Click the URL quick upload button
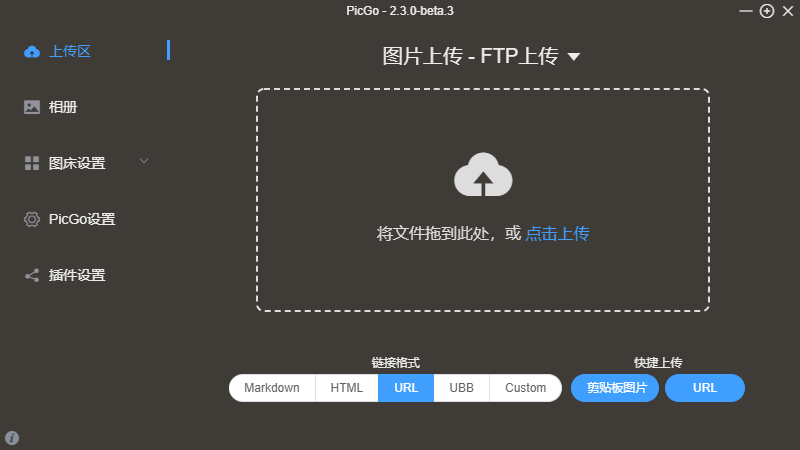This screenshot has width=800, height=450. (x=705, y=388)
